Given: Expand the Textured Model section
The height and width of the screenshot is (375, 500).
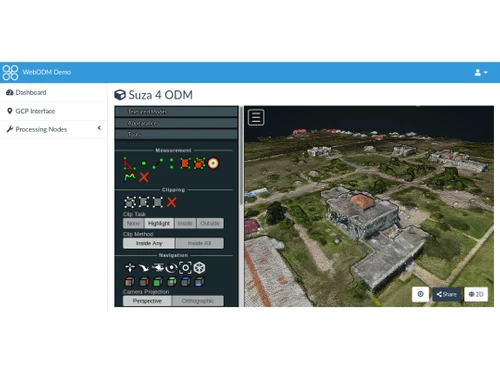Looking at the screenshot, I should tap(176, 112).
